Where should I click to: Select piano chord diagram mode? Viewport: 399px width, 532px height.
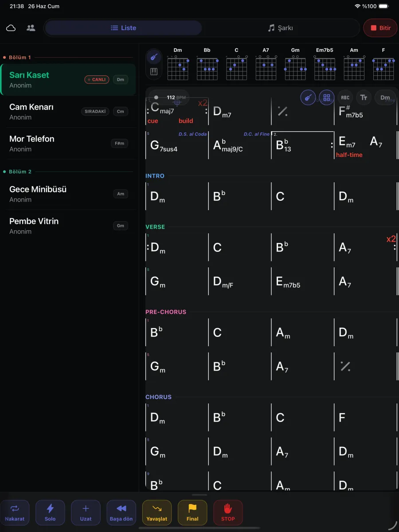154,72
